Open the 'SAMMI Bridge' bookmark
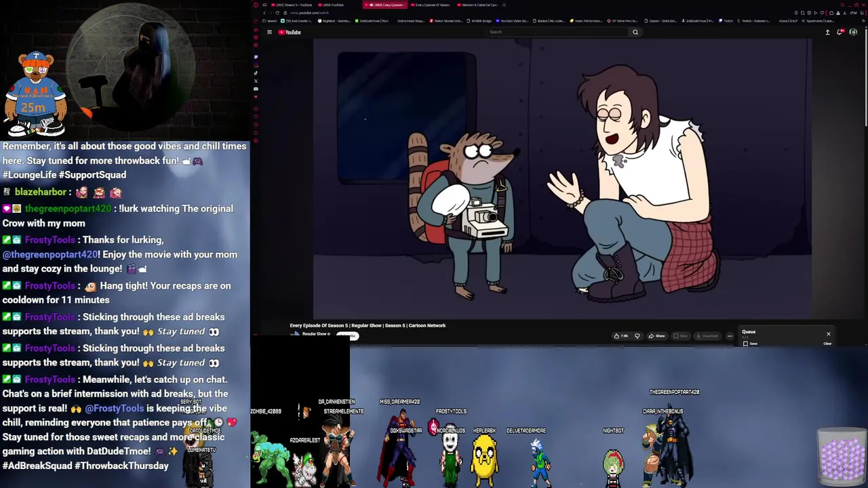 pos(479,21)
